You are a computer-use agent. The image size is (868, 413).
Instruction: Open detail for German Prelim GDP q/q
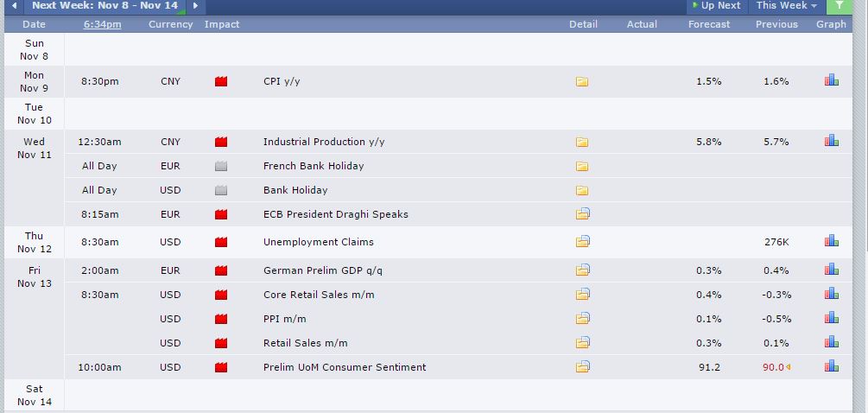582,270
